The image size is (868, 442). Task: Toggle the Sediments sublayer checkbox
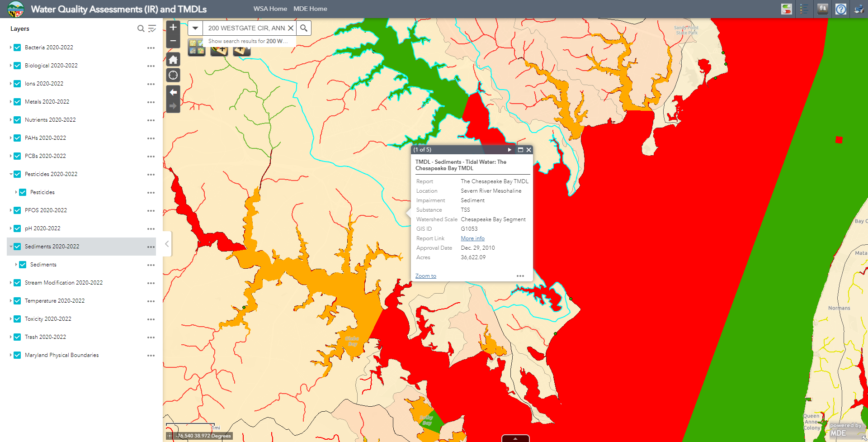(x=23, y=265)
